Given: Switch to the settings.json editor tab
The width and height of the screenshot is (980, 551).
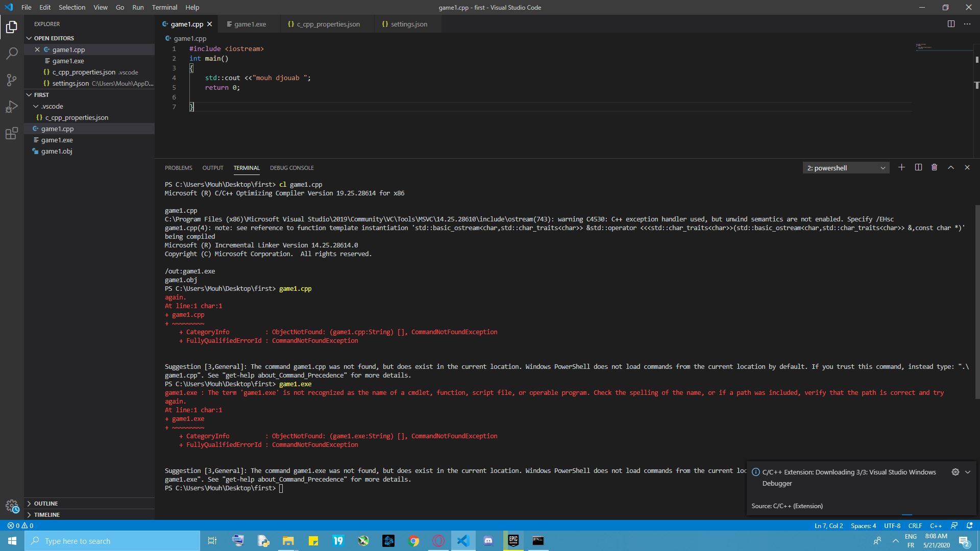Looking at the screenshot, I should pyautogui.click(x=408, y=24).
